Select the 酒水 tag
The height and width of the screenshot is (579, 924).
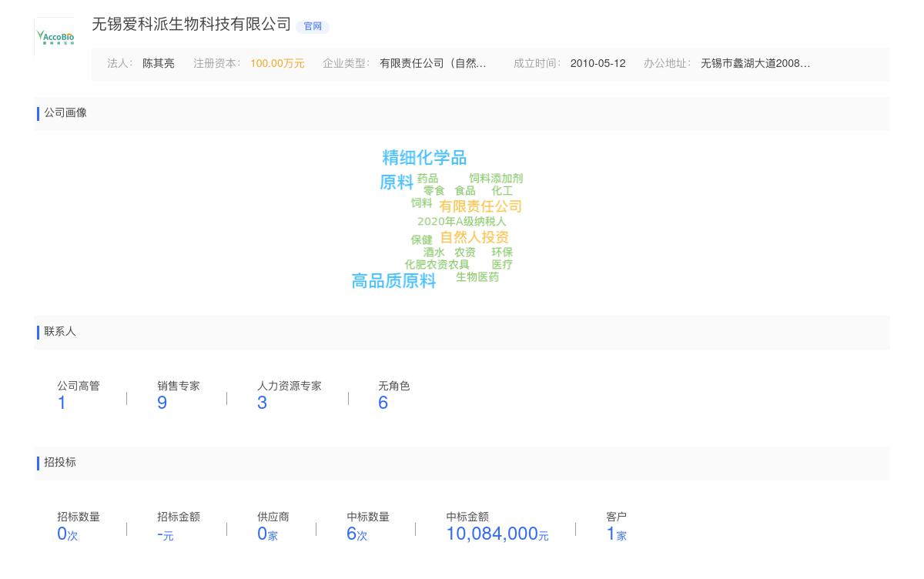(x=434, y=253)
